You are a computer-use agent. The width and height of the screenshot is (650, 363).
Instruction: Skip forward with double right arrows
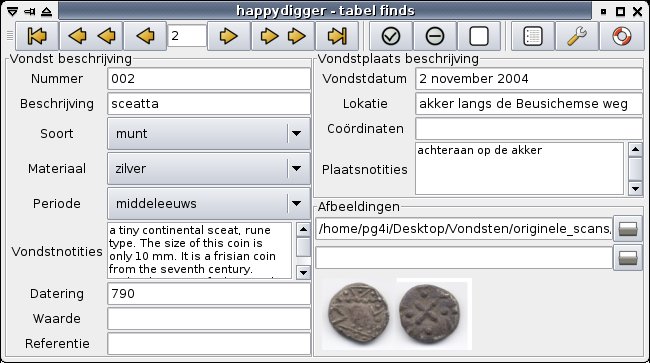(x=283, y=36)
